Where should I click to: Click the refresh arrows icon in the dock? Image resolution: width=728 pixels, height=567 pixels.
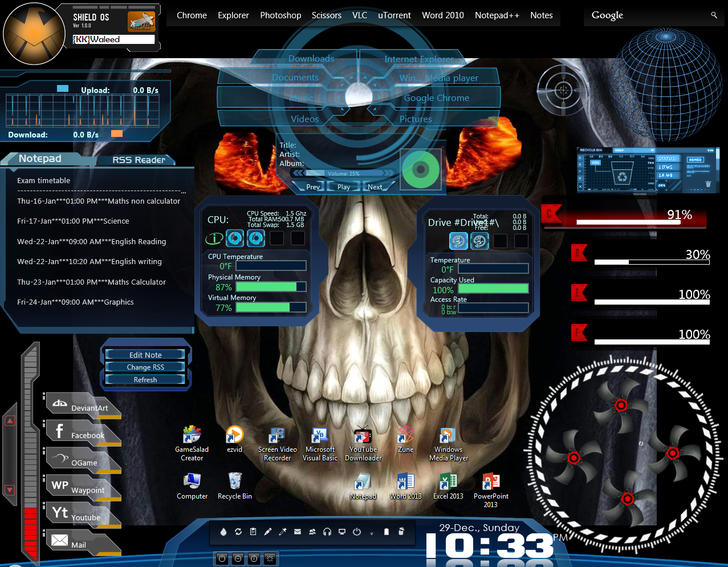coord(238,532)
